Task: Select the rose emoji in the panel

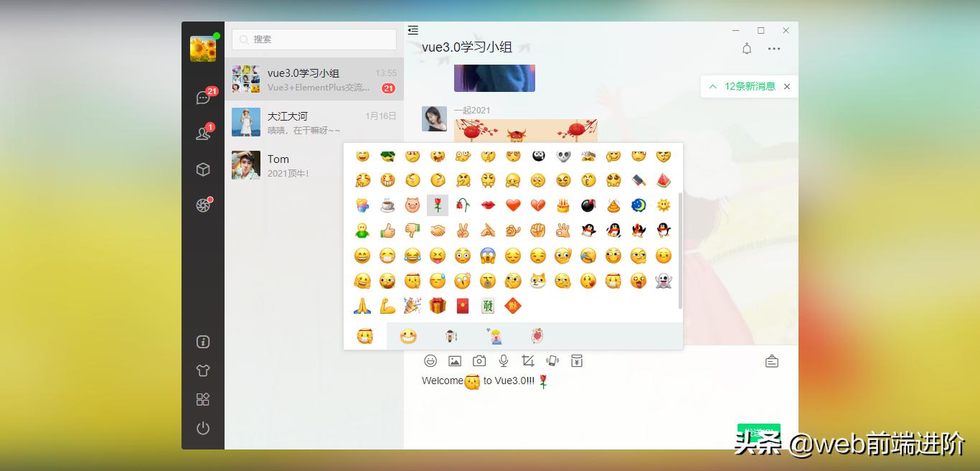Action: [x=438, y=205]
